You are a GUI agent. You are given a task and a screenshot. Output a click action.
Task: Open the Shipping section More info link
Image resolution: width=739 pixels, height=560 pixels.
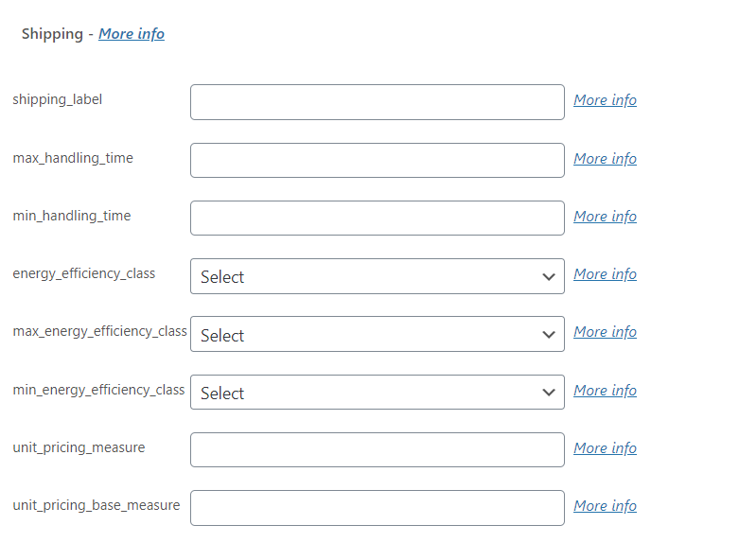coord(132,34)
